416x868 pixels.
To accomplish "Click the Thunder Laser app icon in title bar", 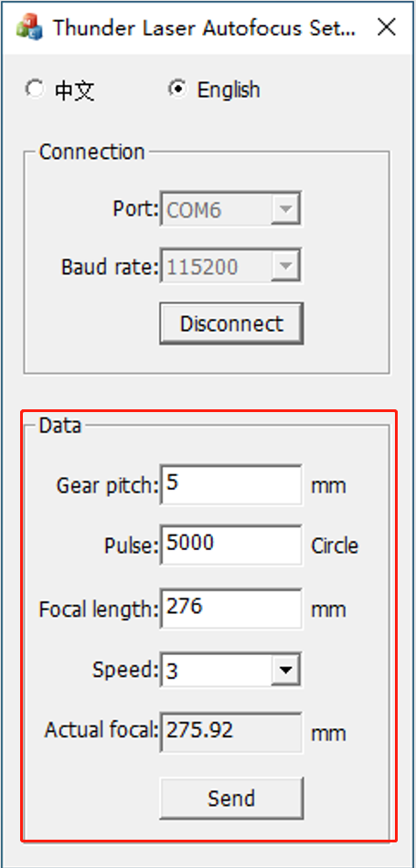I will (29, 27).
